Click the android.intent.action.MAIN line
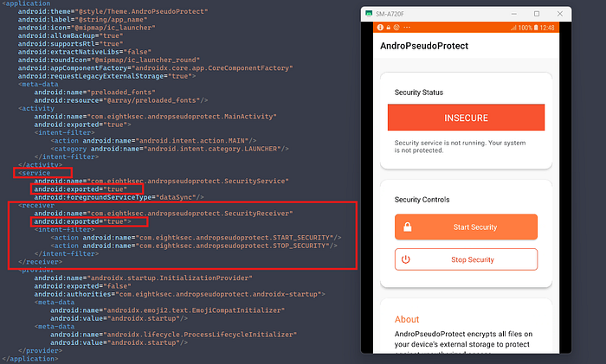This screenshot has height=364, width=606. tap(153, 141)
